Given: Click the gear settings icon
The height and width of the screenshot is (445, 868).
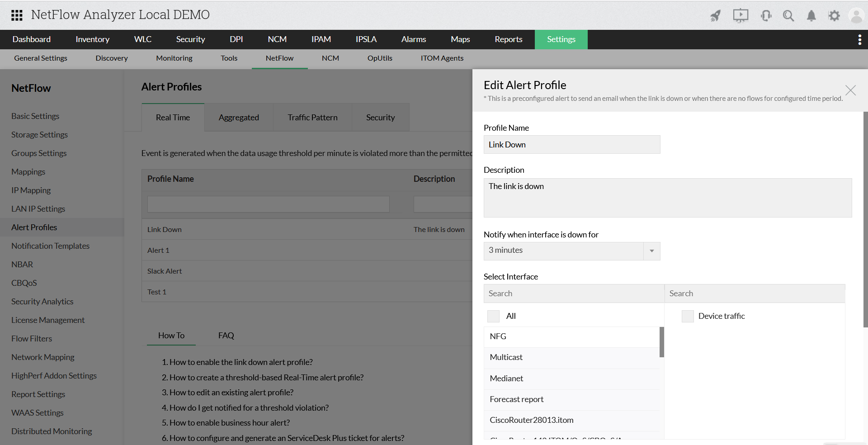Looking at the screenshot, I should pyautogui.click(x=834, y=16).
